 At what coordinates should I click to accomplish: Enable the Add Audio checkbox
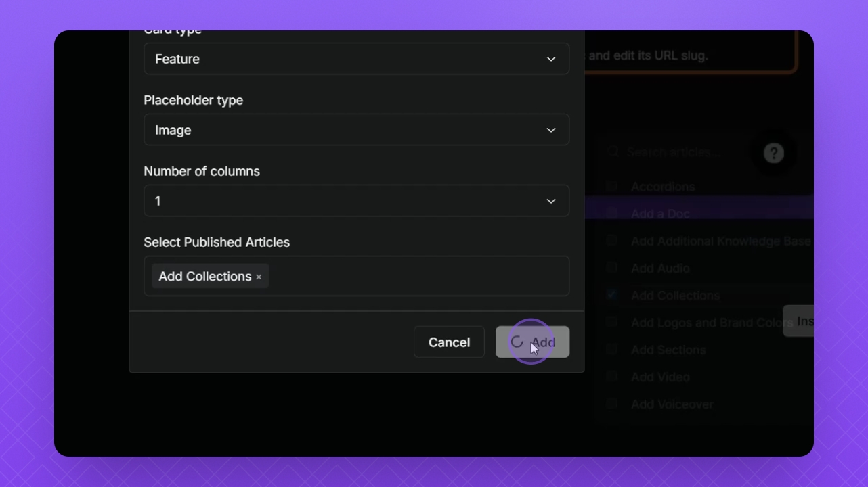coord(612,268)
